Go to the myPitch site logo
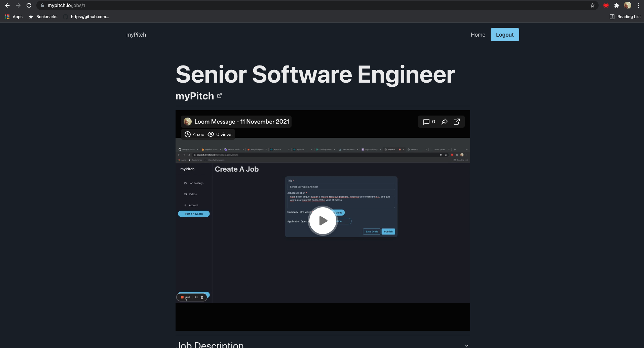644x348 pixels. point(136,35)
